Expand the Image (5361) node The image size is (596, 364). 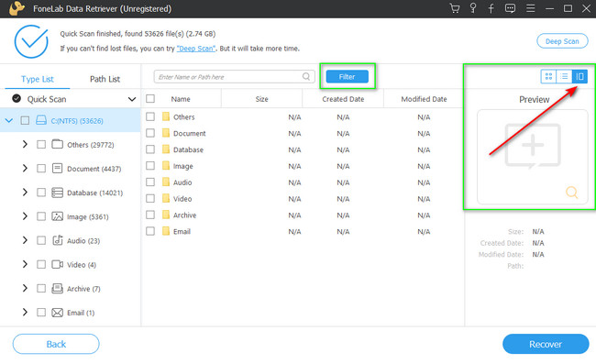25,216
